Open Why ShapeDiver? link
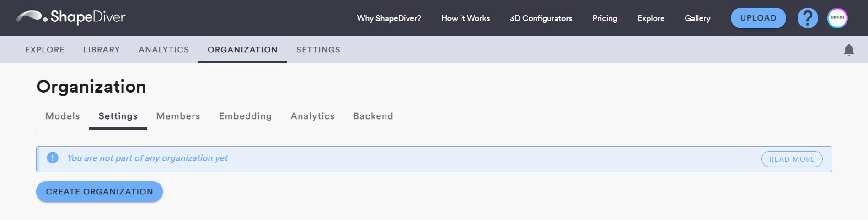The width and height of the screenshot is (868, 220). tap(389, 18)
